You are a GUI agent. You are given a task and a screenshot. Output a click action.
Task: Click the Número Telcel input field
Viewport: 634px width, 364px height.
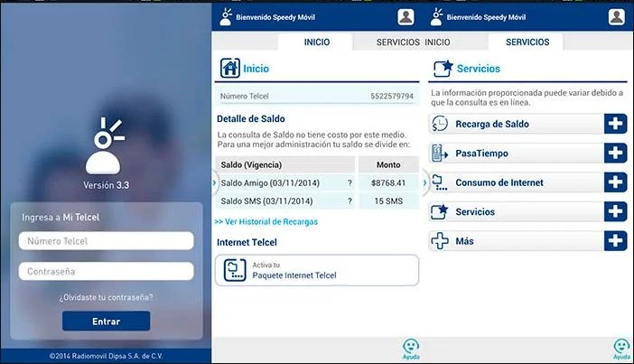pos(106,241)
